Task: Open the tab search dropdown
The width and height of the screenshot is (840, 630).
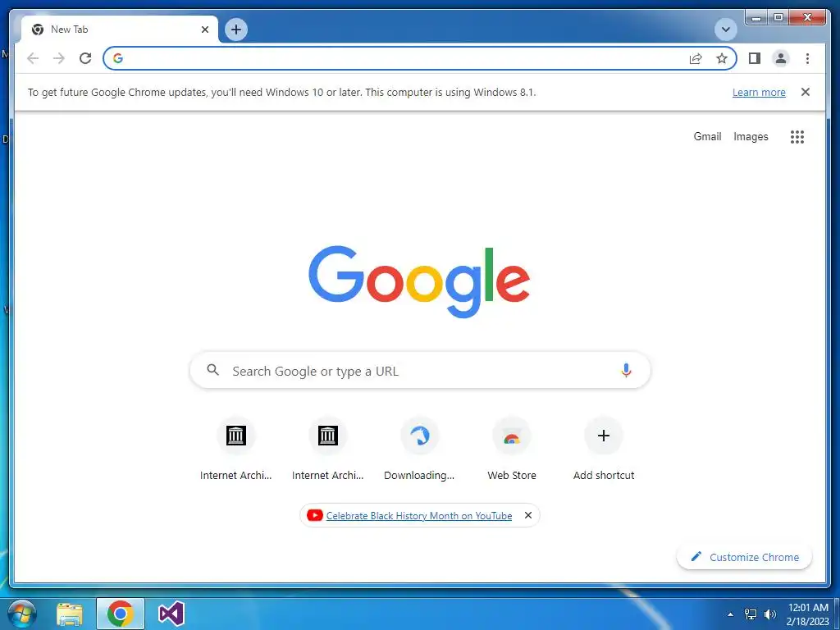Action: [726, 30]
